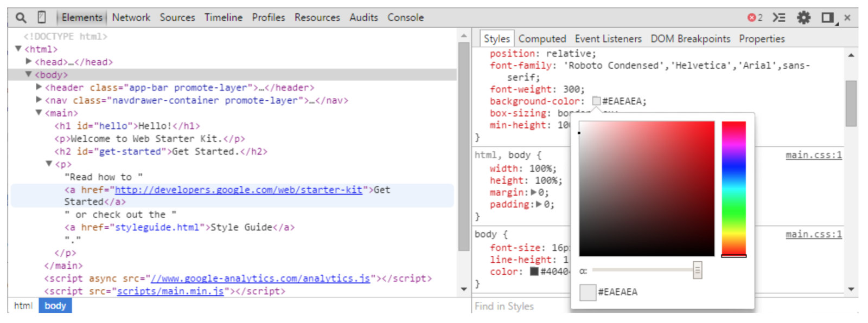Click the background-color #EAEAEA swatch

coord(596,101)
